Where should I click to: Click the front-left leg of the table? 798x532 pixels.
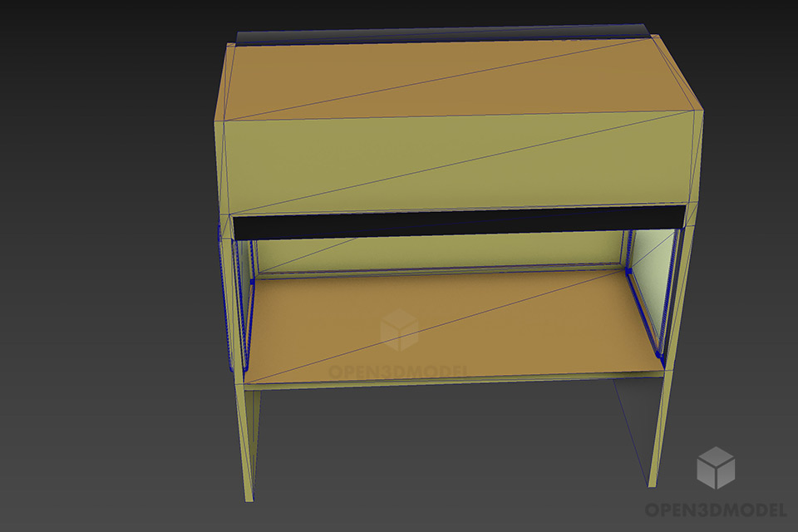251,441
